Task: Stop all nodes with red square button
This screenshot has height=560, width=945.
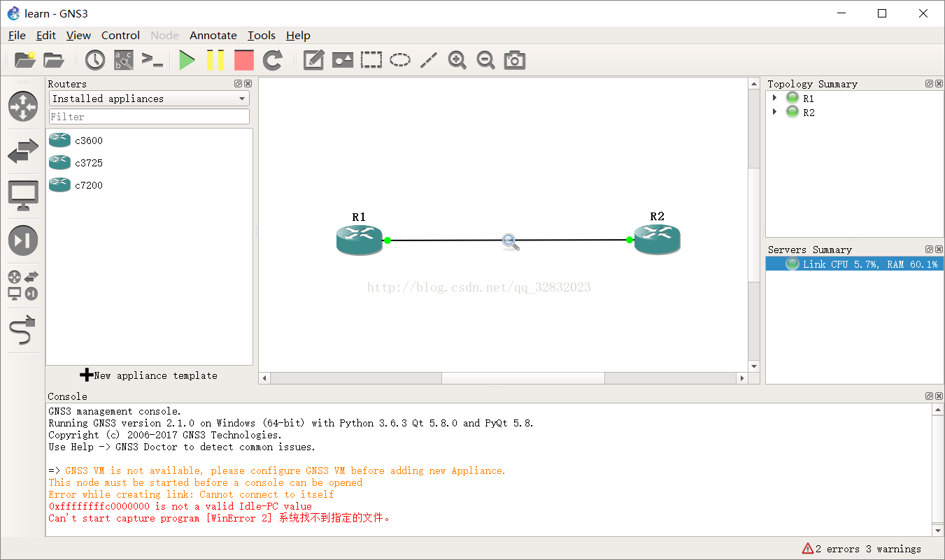Action: (x=244, y=60)
